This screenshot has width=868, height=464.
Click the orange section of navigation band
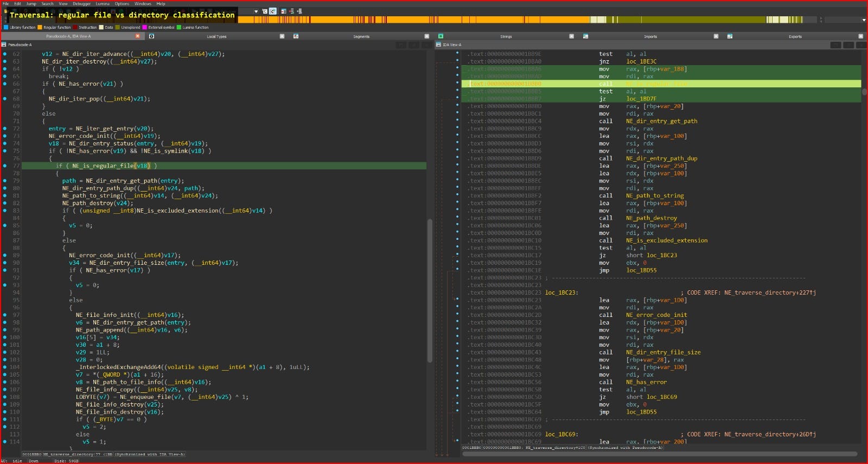point(413,20)
